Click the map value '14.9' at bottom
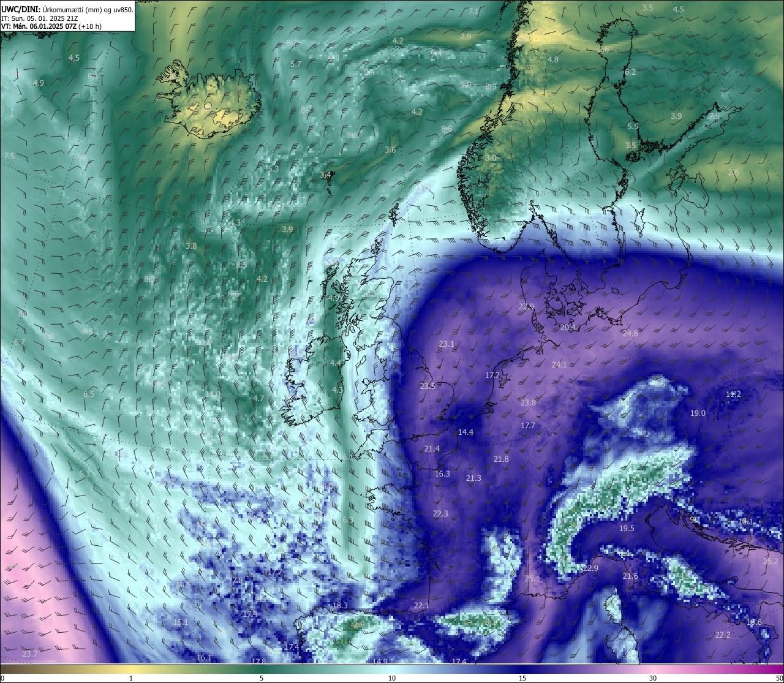Viewport: 784px width, 683px height. click(380, 662)
